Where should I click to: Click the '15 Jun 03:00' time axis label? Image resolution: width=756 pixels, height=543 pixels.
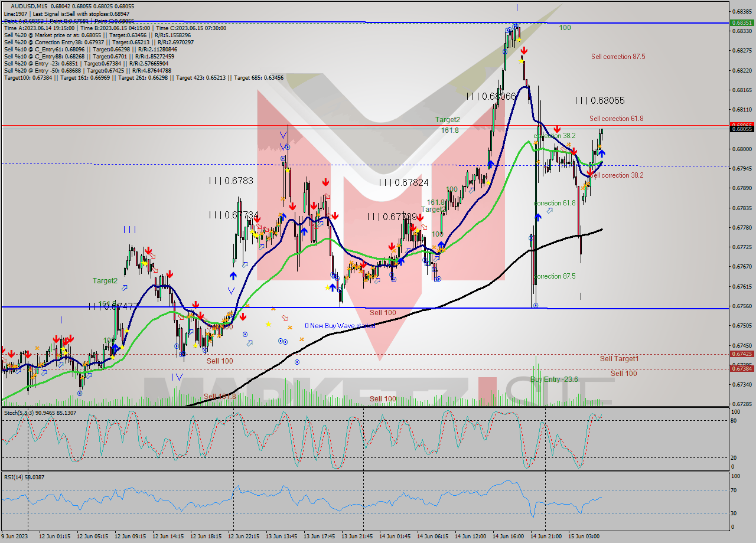click(584, 537)
